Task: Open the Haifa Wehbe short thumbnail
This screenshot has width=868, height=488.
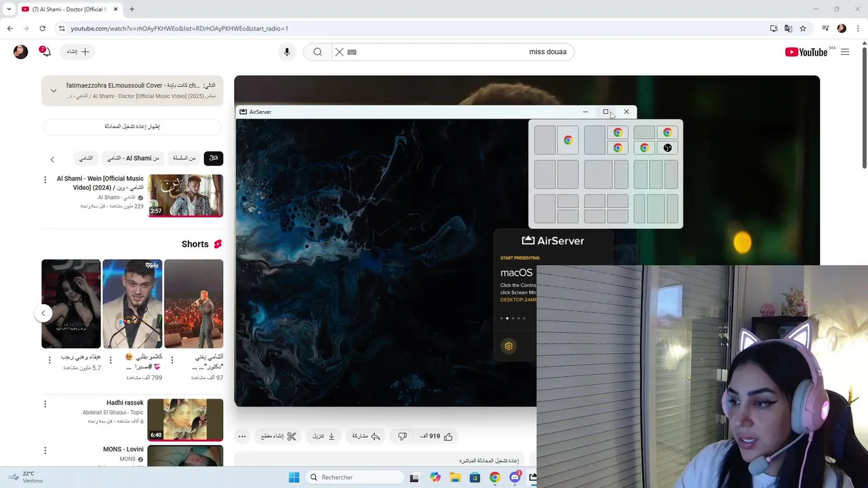Action: [71, 304]
